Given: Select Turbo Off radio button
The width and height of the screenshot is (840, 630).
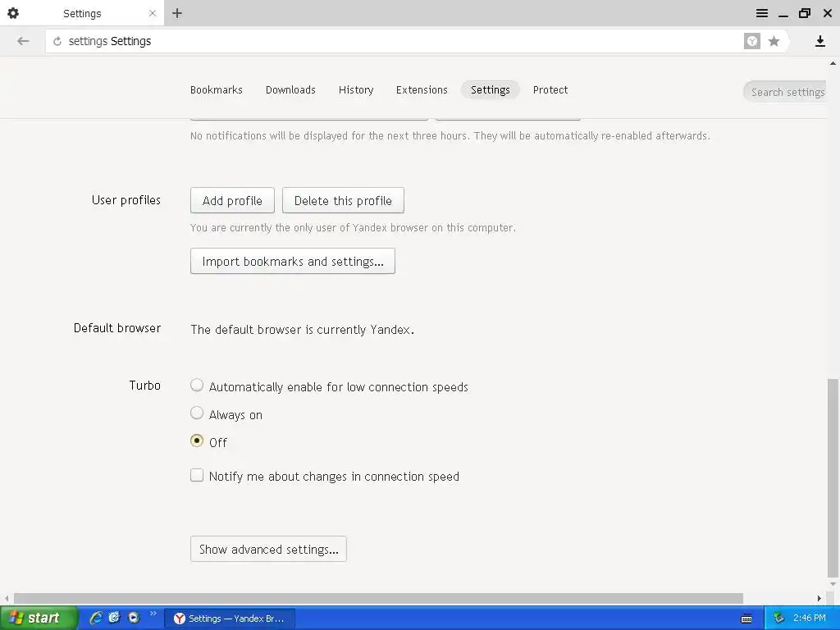Looking at the screenshot, I should [x=197, y=441].
